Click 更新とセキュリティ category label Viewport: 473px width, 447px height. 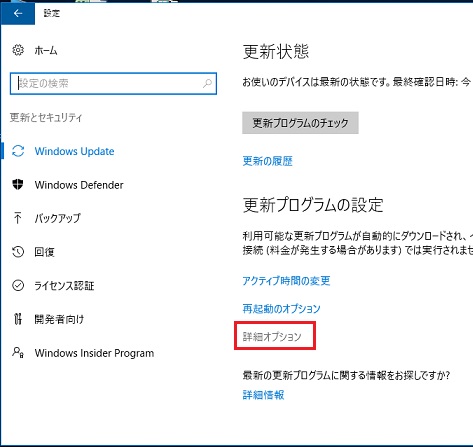(46, 117)
